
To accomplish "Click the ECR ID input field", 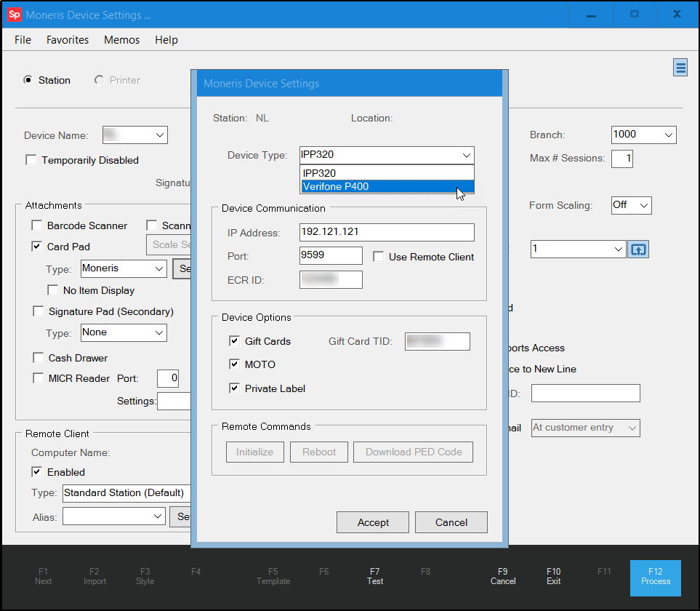I will tap(331, 280).
